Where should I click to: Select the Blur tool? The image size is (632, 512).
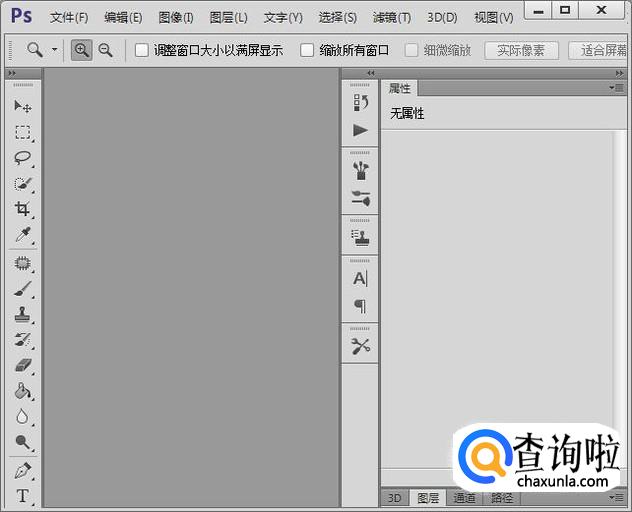pos(23,416)
